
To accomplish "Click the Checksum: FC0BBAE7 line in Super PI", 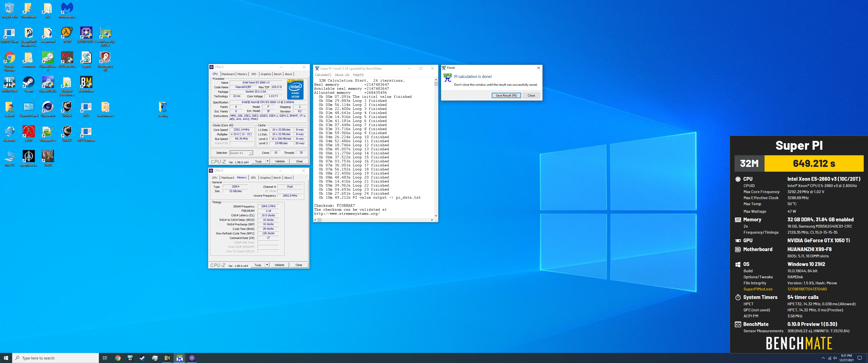I will click(334, 205).
